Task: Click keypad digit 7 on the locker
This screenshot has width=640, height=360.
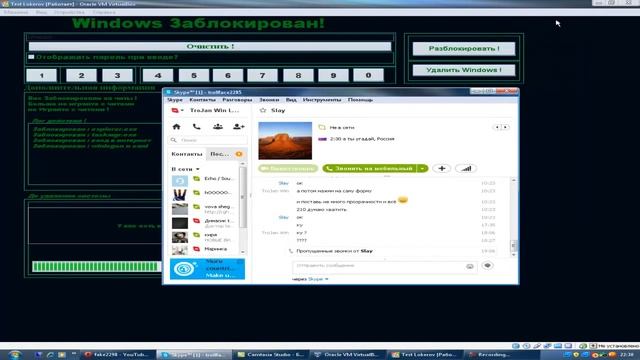Action: (x=262, y=76)
